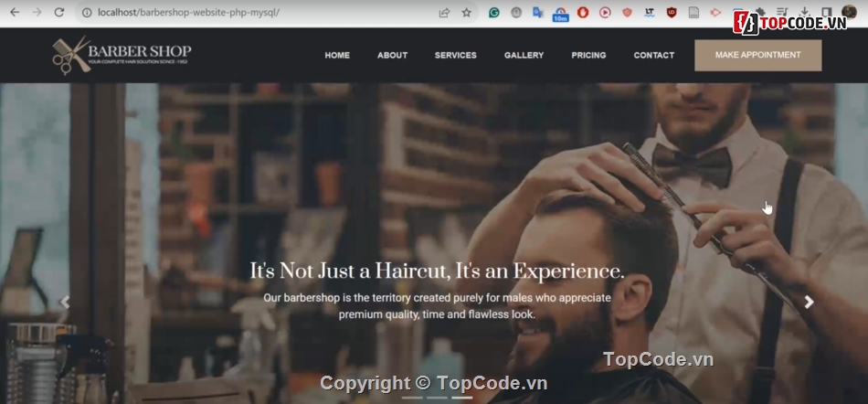Open the speedometer extension showing 10m badge
The image size is (868, 404).
pyautogui.click(x=560, y=14)
